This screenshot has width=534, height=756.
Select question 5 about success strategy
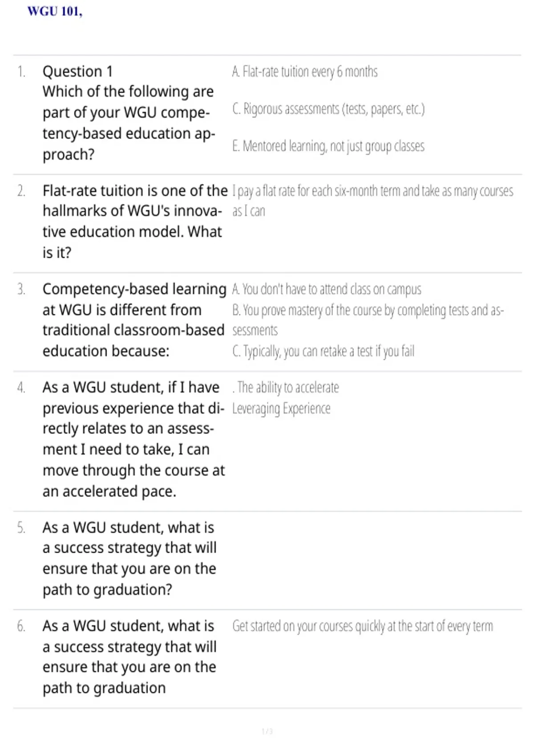coord(129,558)
